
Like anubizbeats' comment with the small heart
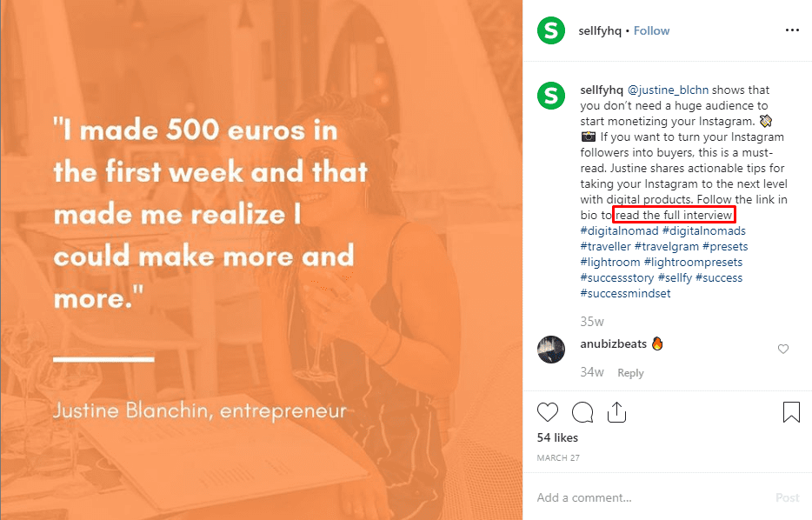tap(783, 350)
